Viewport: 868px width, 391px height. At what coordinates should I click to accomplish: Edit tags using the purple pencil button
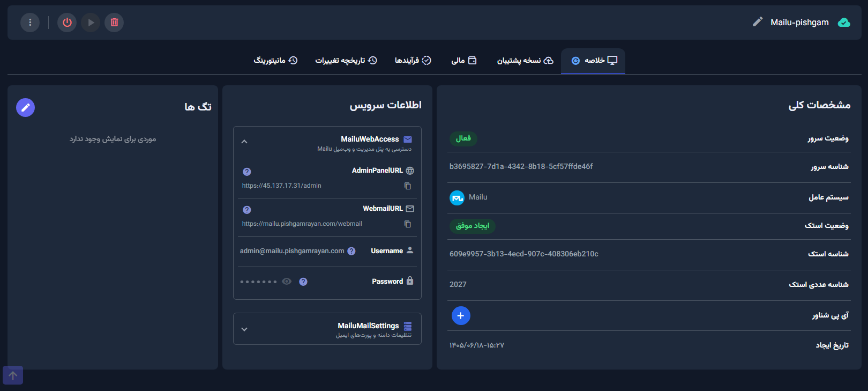(x=25, y=107)
